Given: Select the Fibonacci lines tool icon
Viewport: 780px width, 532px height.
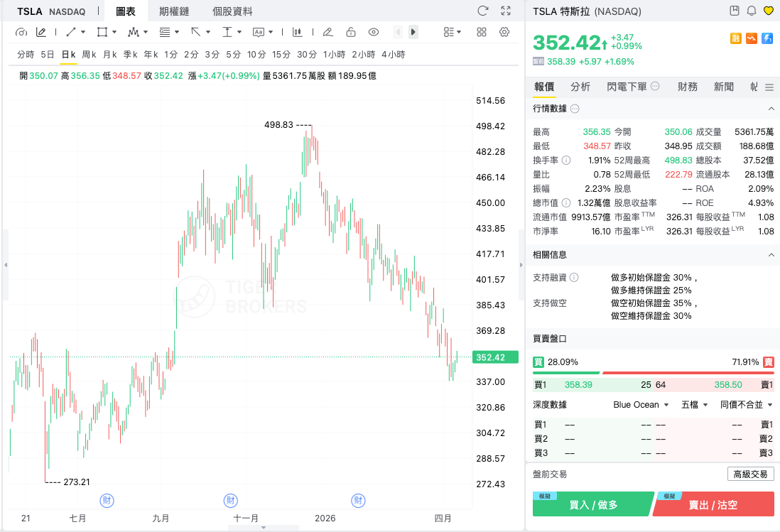Looking at the screenshot, I should click(165, 33).
